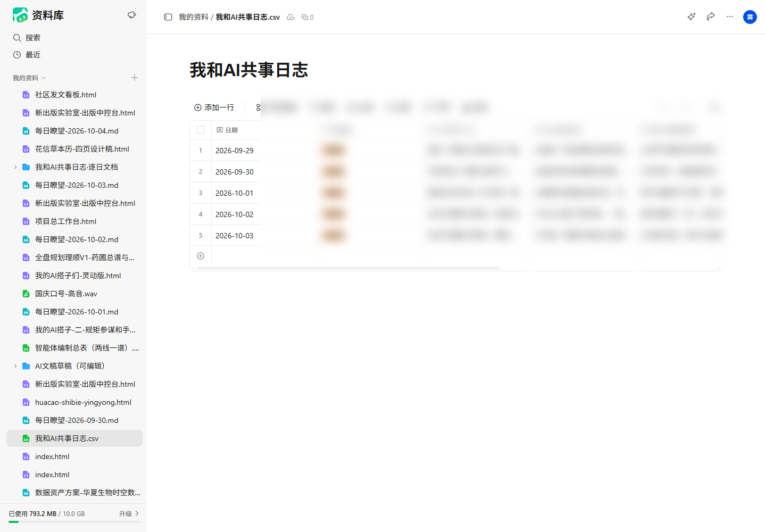
Task: Click the storage usage progress bar
Action: (x=74, y=522)
